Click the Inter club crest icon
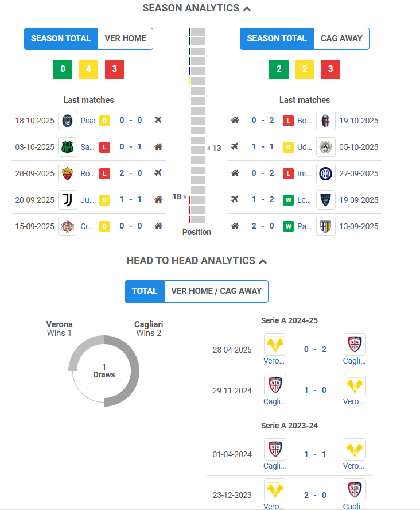The width and height of the screenshot is (420, 510). pos(325,173)
